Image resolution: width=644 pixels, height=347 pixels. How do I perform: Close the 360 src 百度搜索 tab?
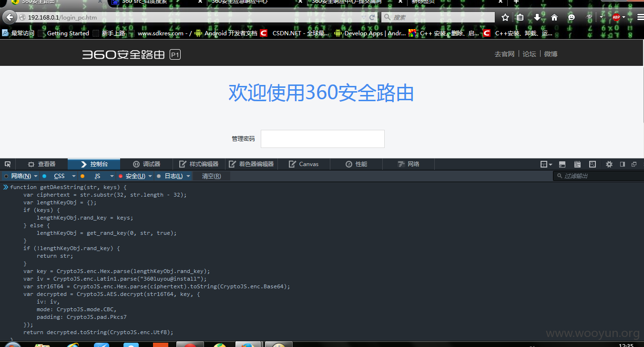(200, 2)
